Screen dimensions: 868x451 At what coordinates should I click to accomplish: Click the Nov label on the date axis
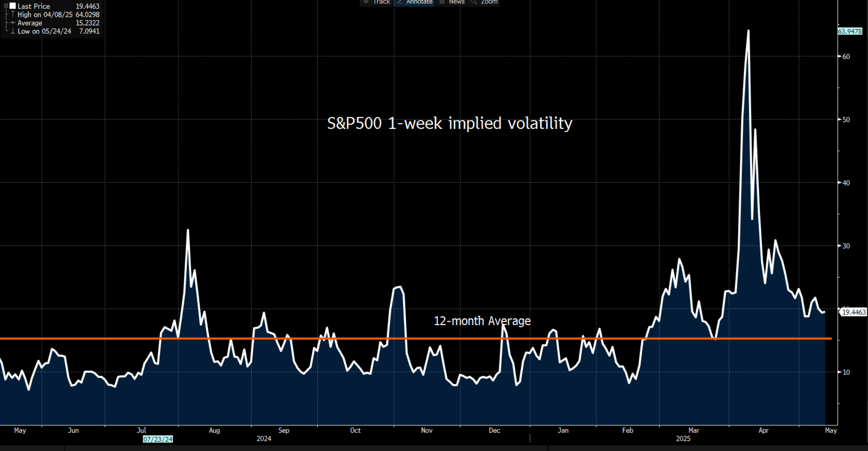[x=427, y=430]
